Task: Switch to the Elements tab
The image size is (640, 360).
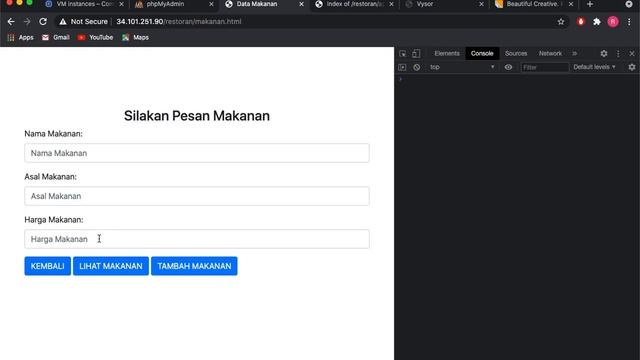Action: pos(447,53)
